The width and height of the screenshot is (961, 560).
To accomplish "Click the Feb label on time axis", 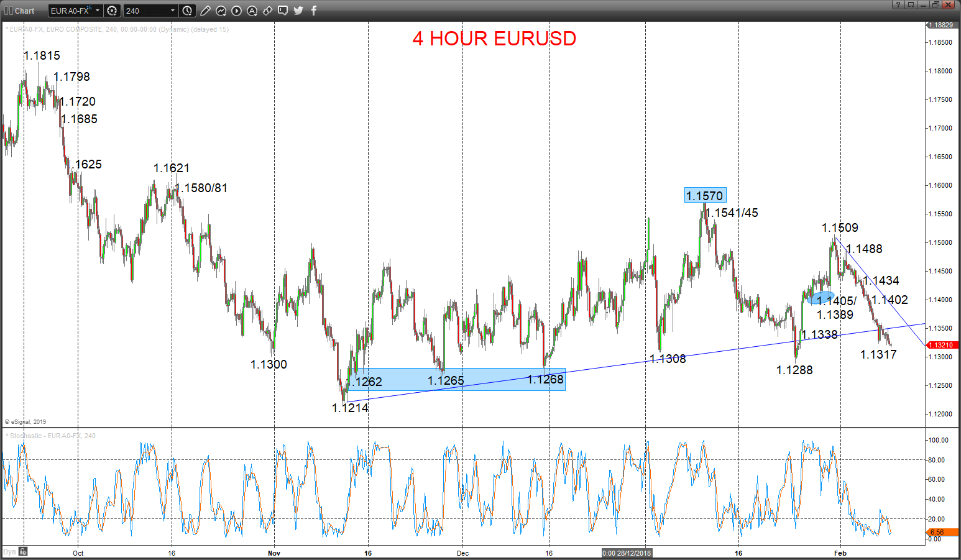I will point(840,553).
